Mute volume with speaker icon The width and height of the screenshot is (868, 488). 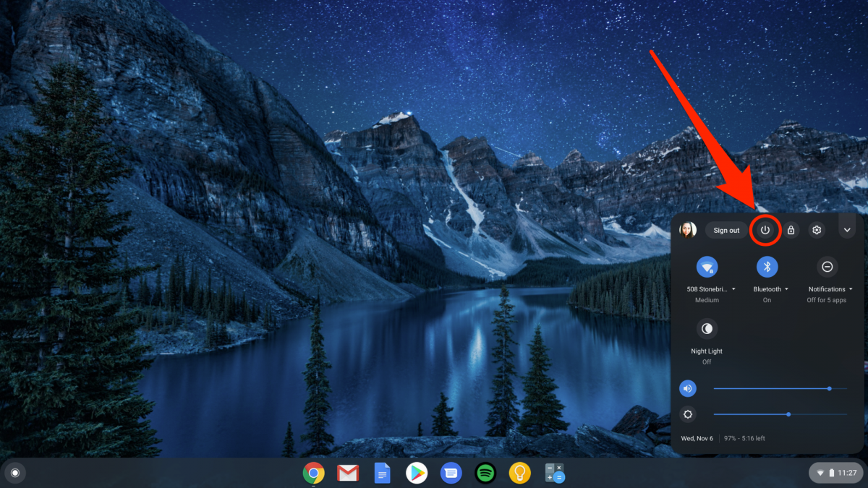688,389
